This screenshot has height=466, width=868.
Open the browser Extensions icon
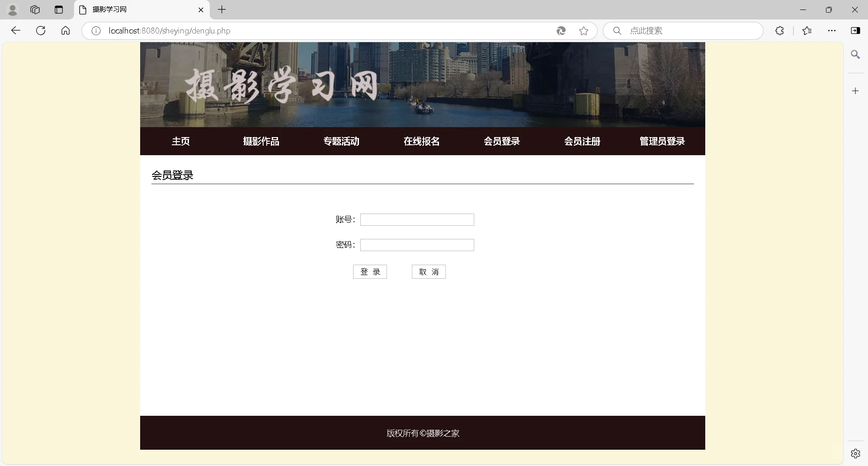[779, 31]
